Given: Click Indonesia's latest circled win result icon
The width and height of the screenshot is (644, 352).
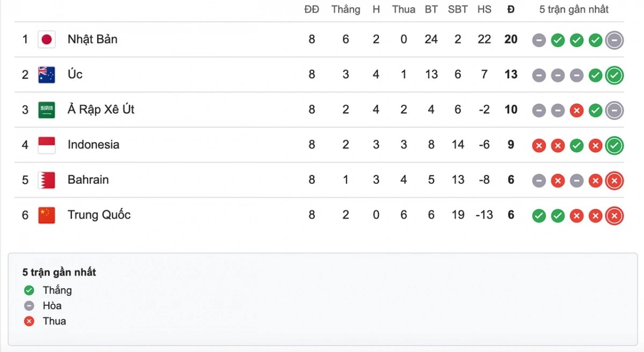Looking at the screenshot, I should pyautogui.click(x=614, y=145).
